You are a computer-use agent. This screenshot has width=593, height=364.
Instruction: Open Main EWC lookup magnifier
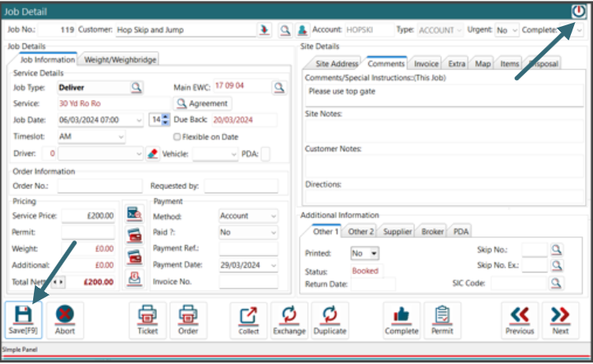[278, 87]
